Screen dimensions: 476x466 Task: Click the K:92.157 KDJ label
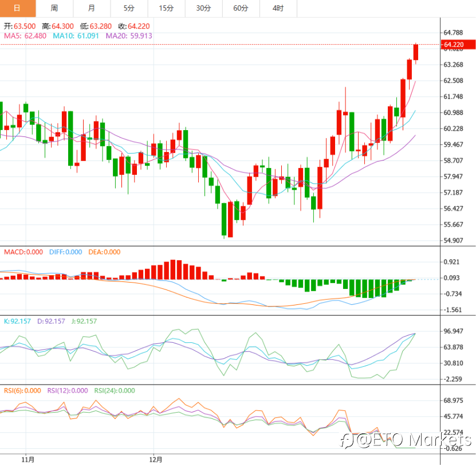[x=17, y=322]
